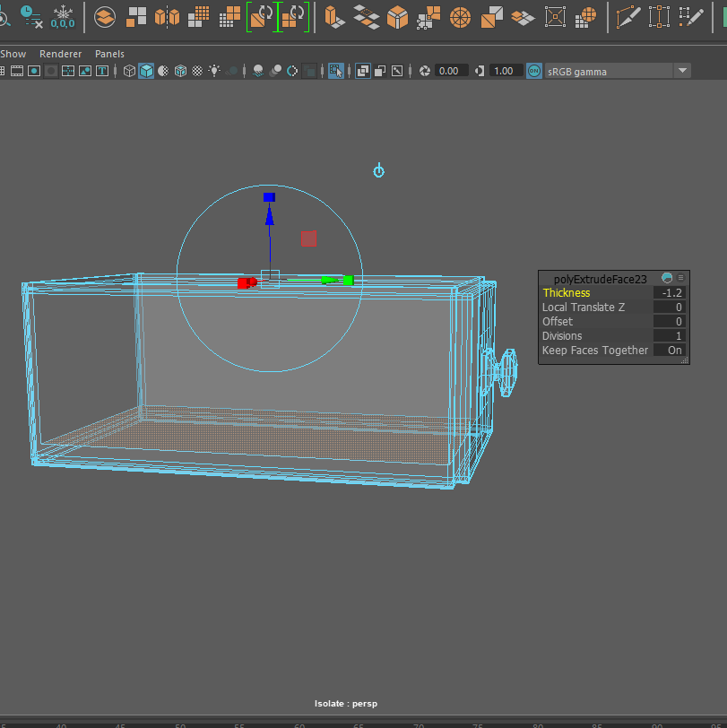This screenshot has width=727, height=728.
Task: Toggle Keep Faces Together On value
Action: [x=674, y=351]
